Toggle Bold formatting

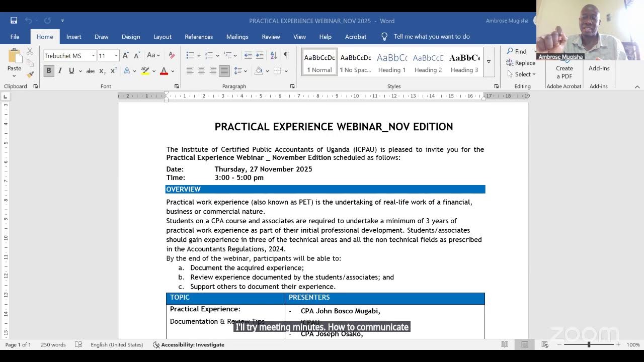(48, 71)
